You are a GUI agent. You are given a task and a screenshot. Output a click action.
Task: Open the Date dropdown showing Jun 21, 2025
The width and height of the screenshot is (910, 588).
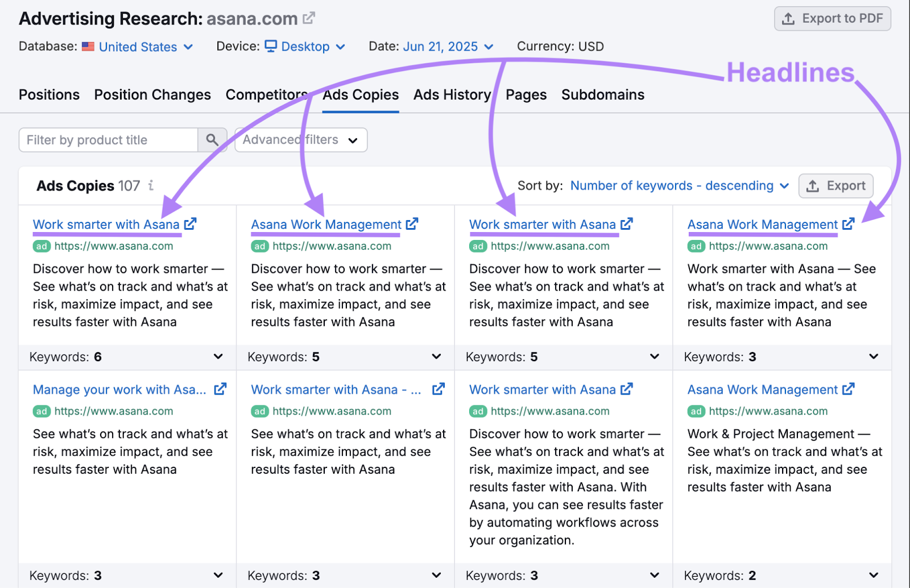click(x=449, y=47)
